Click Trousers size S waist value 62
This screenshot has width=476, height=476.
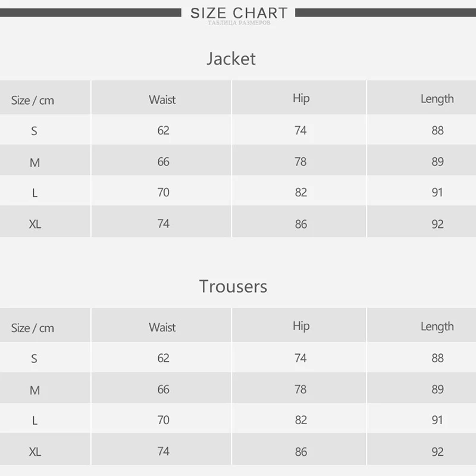point(163,358)
